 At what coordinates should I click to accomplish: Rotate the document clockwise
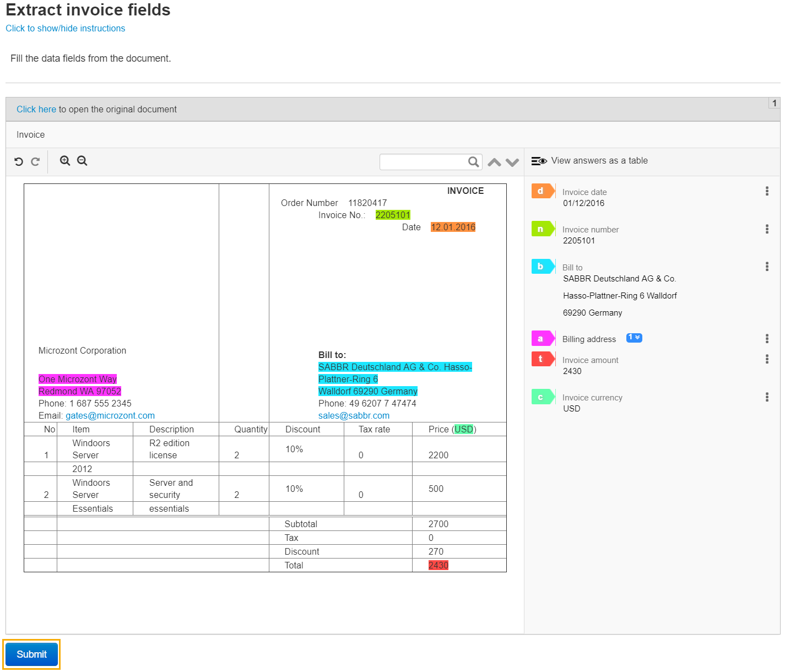[x=35, y=161]
